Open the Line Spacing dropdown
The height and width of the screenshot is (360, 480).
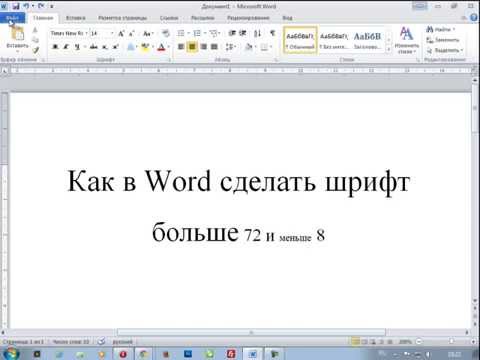click(230, 47)
